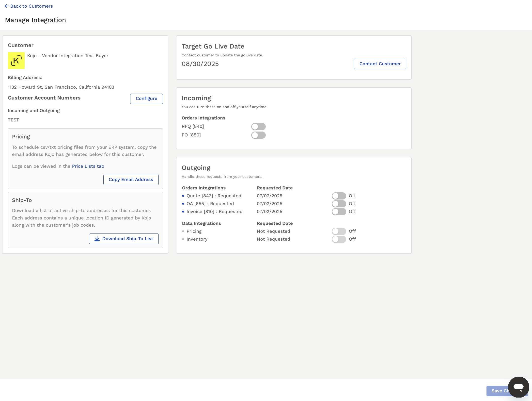Click the download icon in Ship-To button
This screenshot has width=532, height=401.
pos(97,239)
